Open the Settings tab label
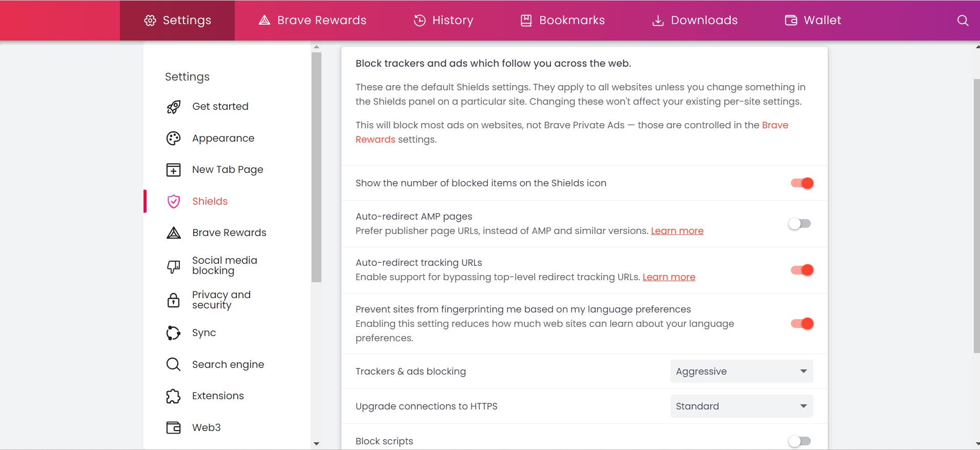This screenshot has height=450, width=980. 187,21
